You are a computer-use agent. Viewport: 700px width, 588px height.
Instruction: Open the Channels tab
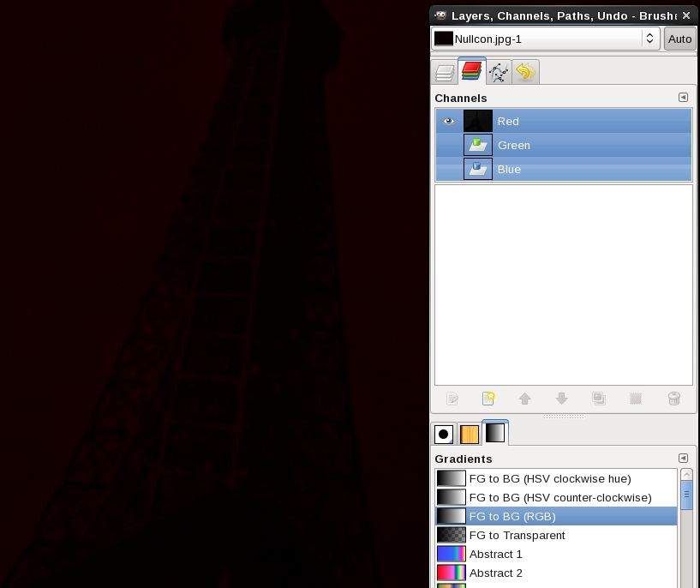[x=472, y=71]
